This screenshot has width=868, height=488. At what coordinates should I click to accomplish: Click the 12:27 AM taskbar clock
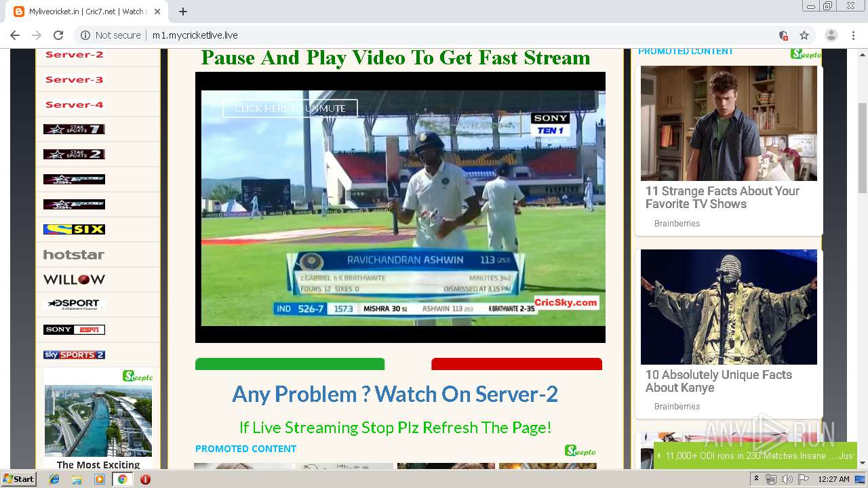[x=833, y=479]
